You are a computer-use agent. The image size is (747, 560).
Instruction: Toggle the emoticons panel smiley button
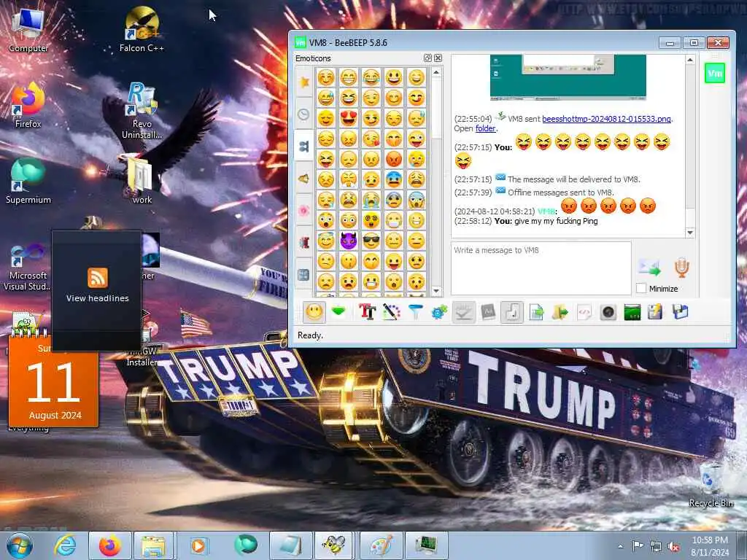pos(314,312)
